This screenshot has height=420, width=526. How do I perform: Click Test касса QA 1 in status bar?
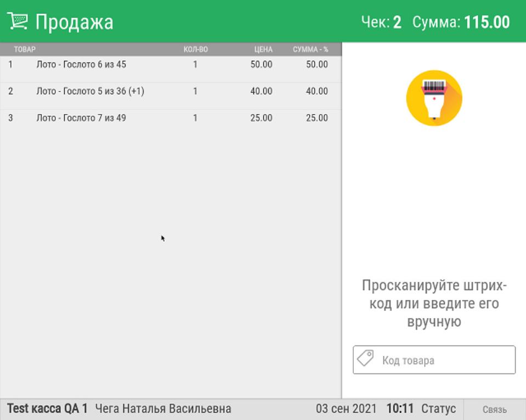coord(47,408)
